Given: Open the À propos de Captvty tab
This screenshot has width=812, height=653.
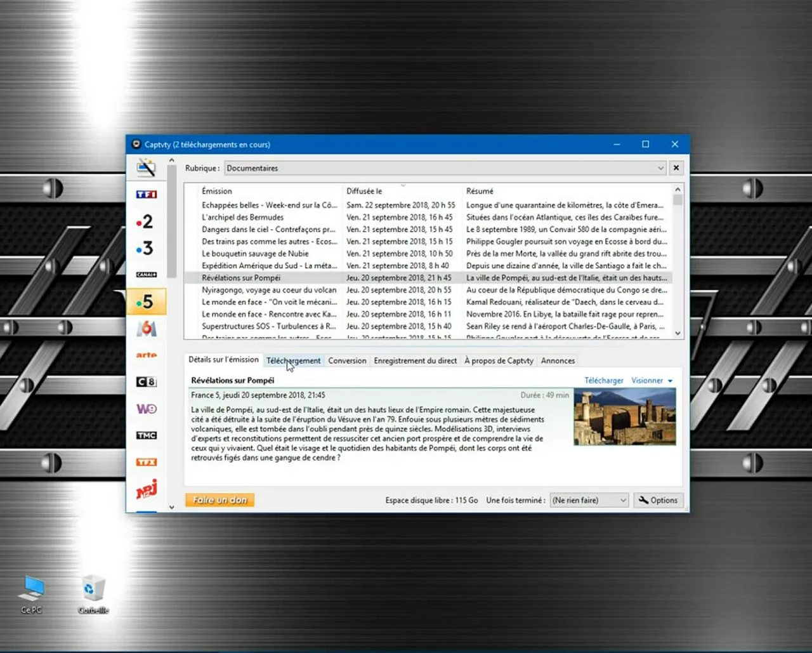Looking at the screenshot, I should [499, 360].
